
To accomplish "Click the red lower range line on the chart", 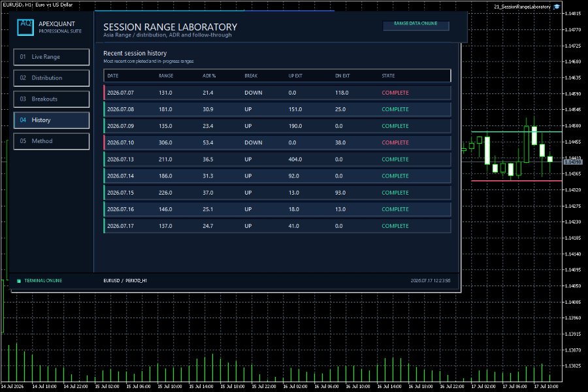I will pos(516,181).
